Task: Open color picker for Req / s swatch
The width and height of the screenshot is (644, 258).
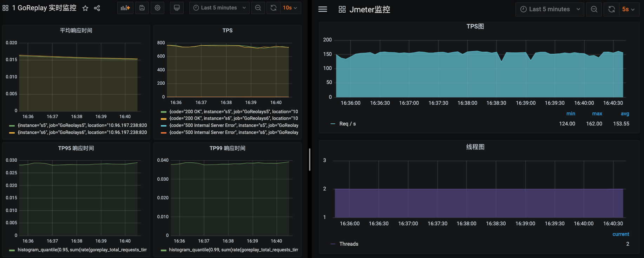Action: tap(333, 124)
